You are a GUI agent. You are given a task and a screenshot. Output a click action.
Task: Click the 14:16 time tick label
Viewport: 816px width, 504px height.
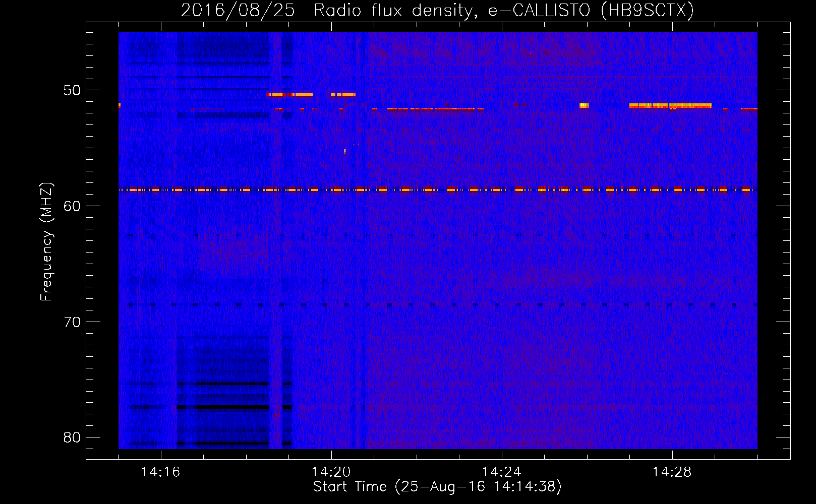tap(160, 472)
